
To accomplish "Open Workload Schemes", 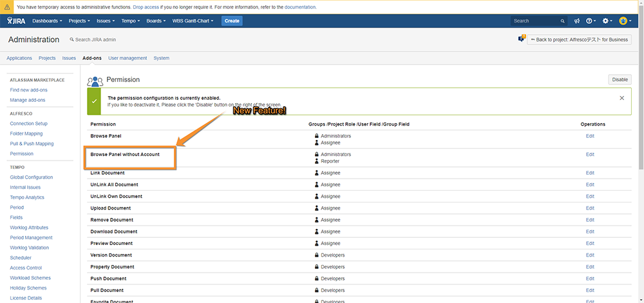I will tap(30, 278).
